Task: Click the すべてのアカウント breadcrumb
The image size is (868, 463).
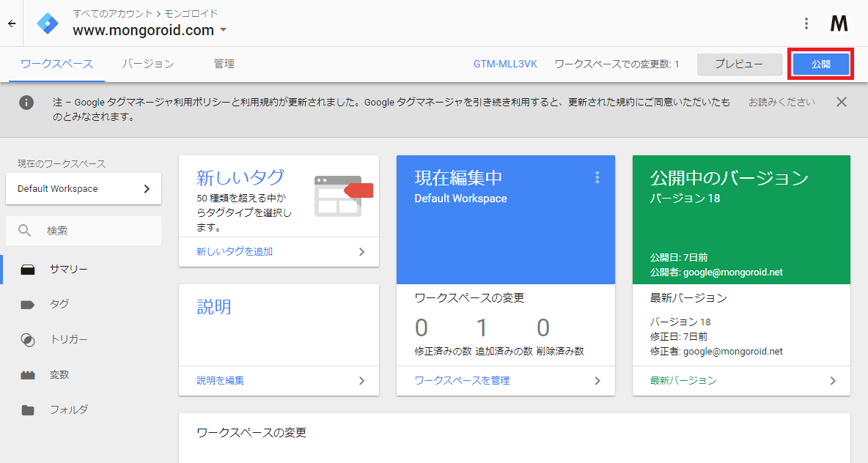Action: coord(113,13)
